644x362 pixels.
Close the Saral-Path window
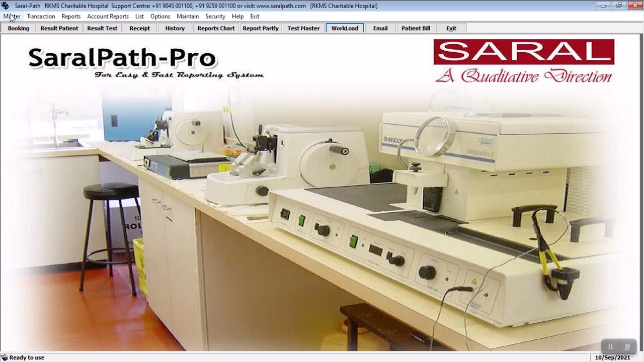[x=634, y=6]
